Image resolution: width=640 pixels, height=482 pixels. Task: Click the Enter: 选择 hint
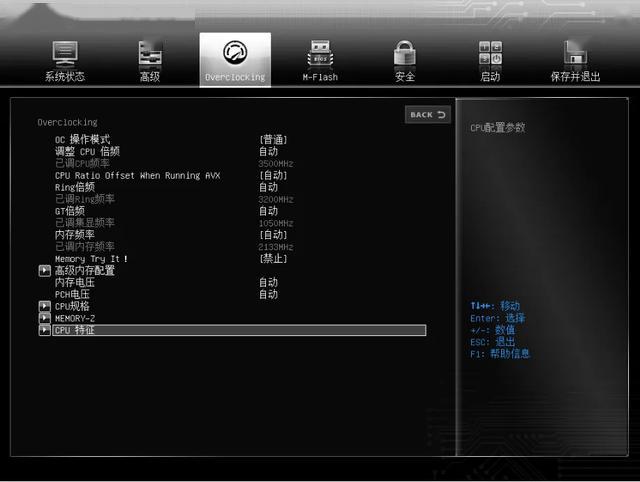(498, 318)
